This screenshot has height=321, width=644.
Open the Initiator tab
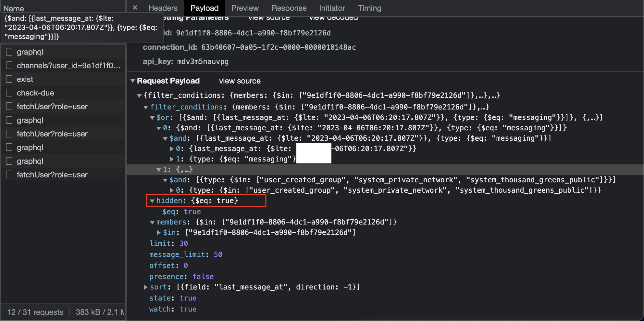click(332, 8)
